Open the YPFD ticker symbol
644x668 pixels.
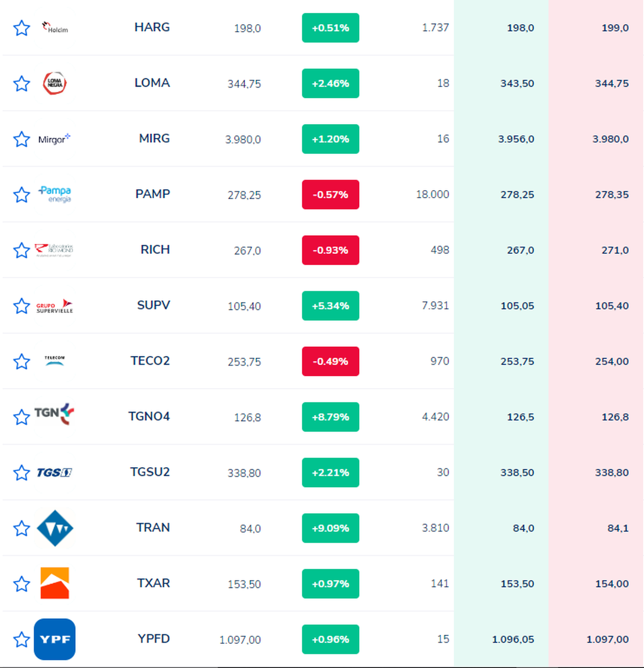(153, 638)
